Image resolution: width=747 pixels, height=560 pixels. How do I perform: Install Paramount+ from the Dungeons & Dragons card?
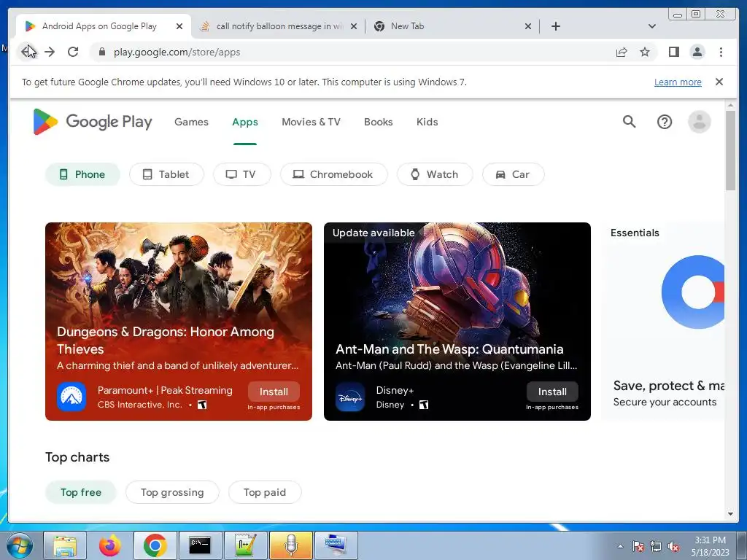(x=274, y=392)
